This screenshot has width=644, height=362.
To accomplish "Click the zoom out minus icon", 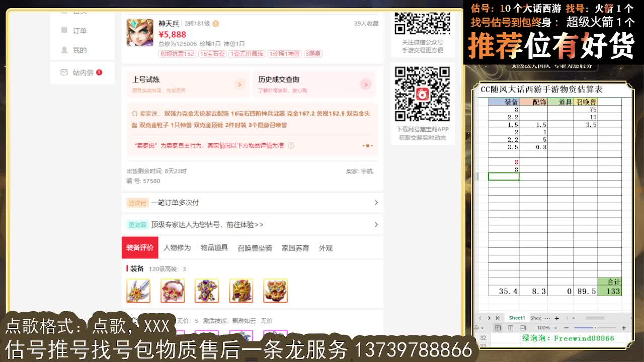I will coord(566,328).
